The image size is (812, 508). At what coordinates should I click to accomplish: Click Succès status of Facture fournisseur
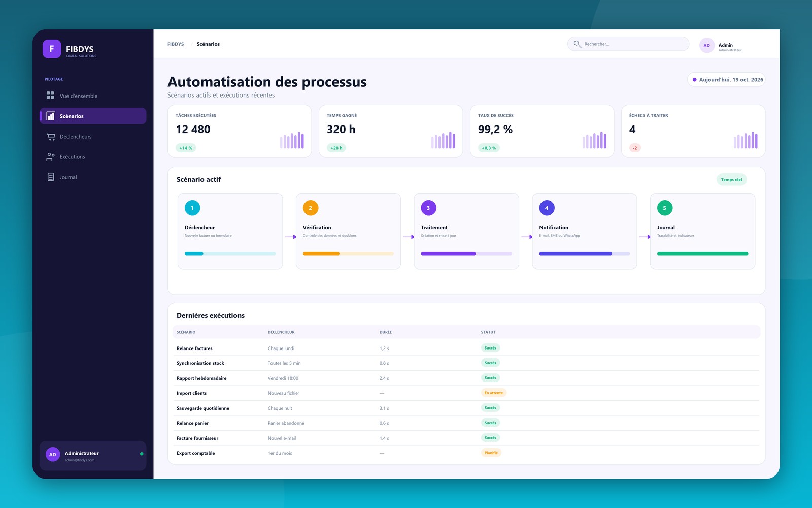click(490, 438)
